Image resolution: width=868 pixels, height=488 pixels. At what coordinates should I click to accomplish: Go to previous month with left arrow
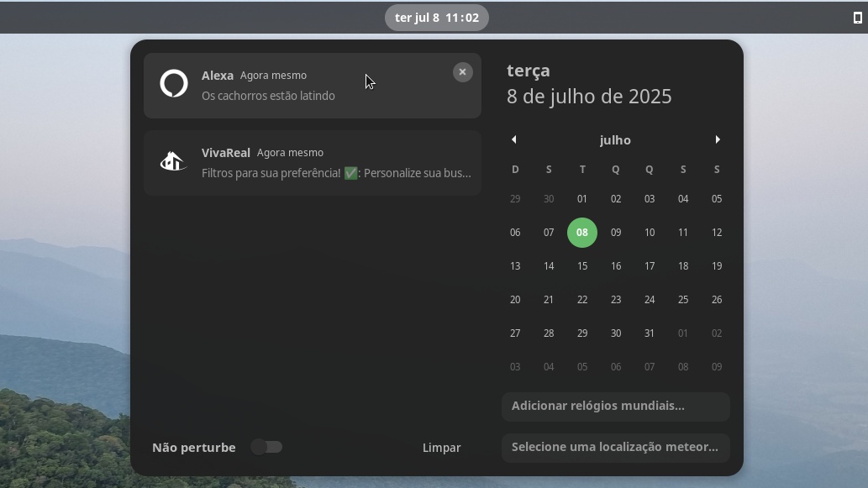[513, 139]
